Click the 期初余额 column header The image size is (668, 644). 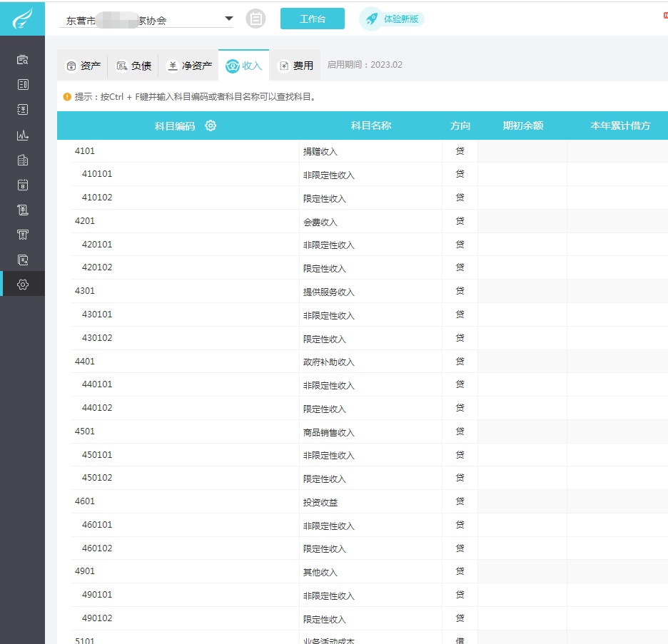point(522,126)
